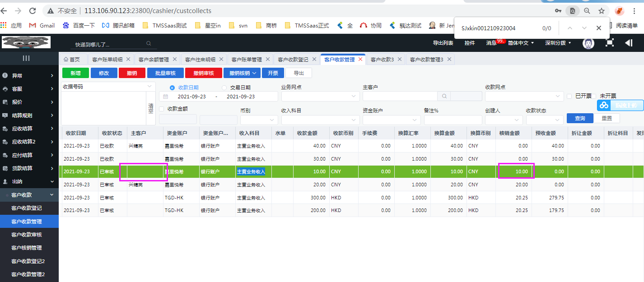The height and width of the screenshot is (282, 644).
Task: Select the 交易日期 radio button
Action: click(224, 88)
